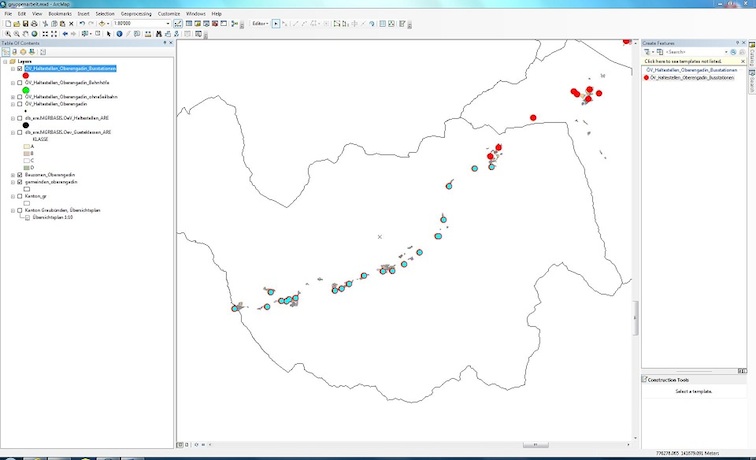
Task: Toggle the gemeinden_oberengadin layer visibility
Action: 19,182
